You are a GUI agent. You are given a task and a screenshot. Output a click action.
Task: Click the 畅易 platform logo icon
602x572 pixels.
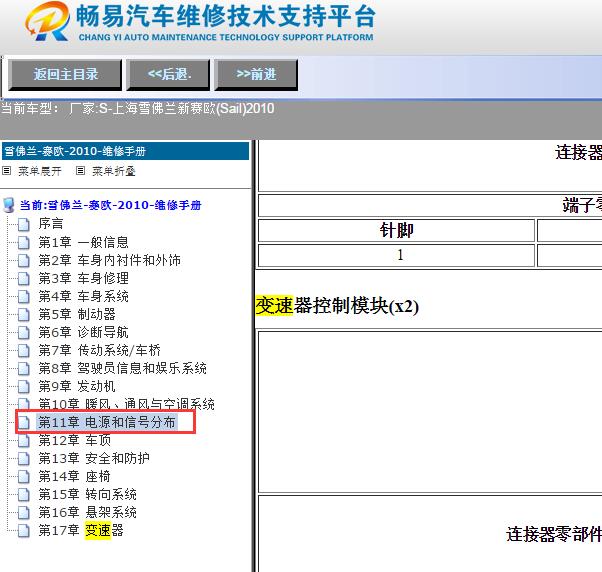click(48, 21)
